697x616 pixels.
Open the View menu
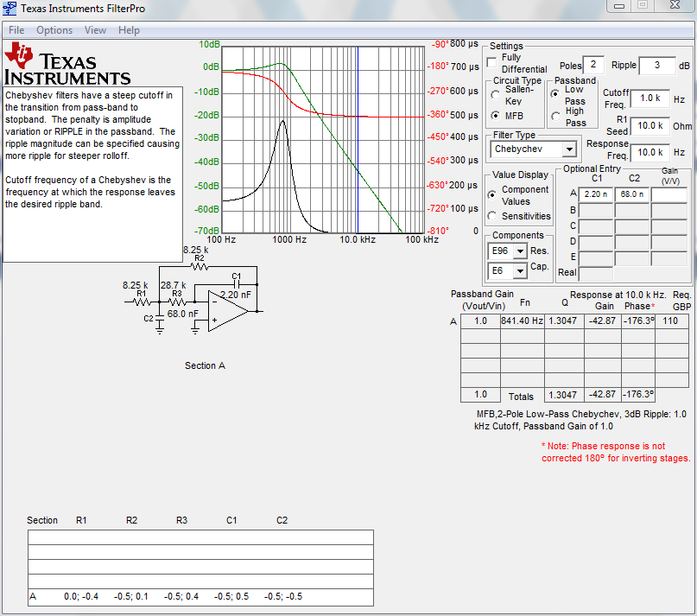click(x=95, y=30)
